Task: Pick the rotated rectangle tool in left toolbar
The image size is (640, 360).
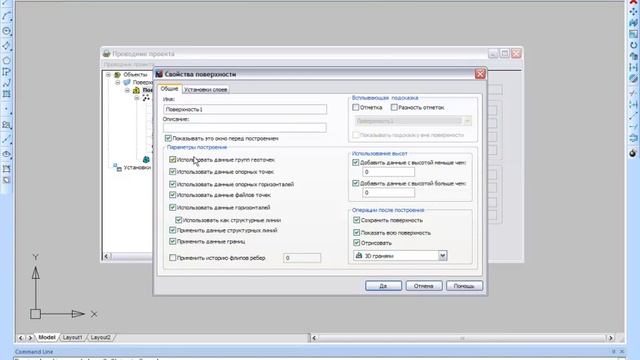Action: pyautogui.click(x=6, y=46)
